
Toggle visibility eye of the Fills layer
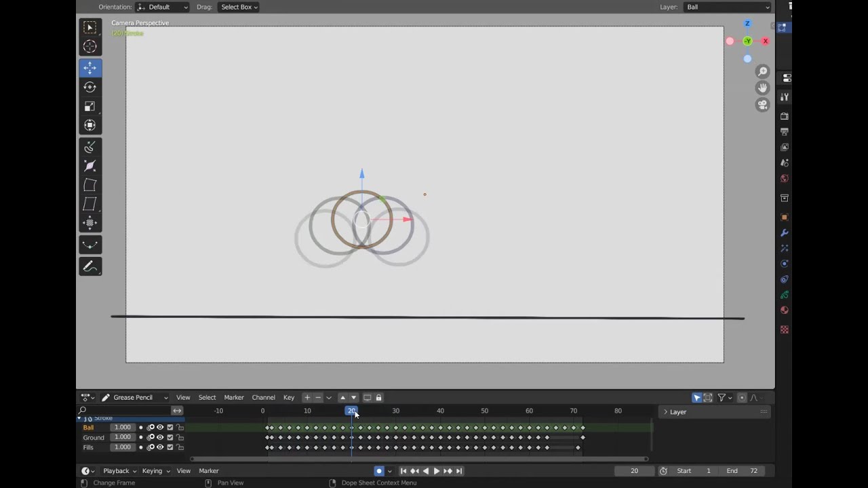tap(161, 448)
